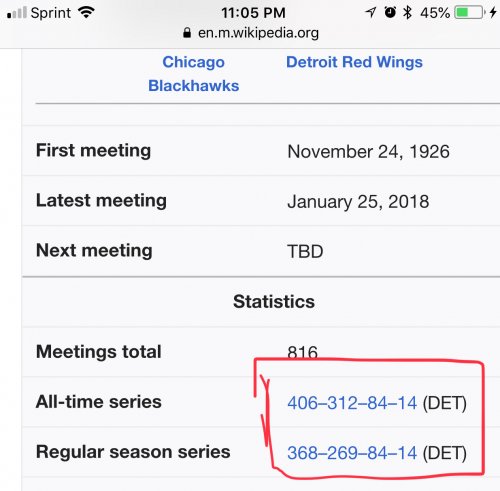Image resolution: width=500 pixels, height=491 pixels.
Task: Tap the Wi-Fi status icon
Action: click(x=86, y=13)
